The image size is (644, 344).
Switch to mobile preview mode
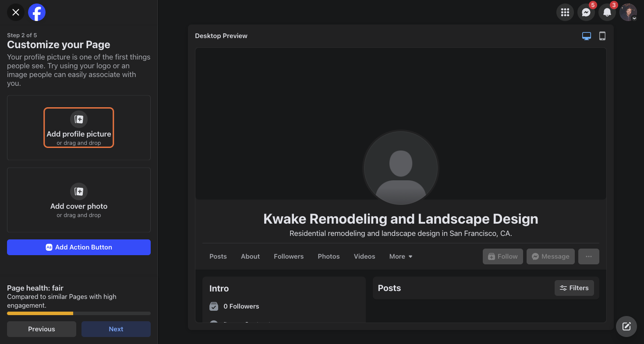tap(602, 36)
